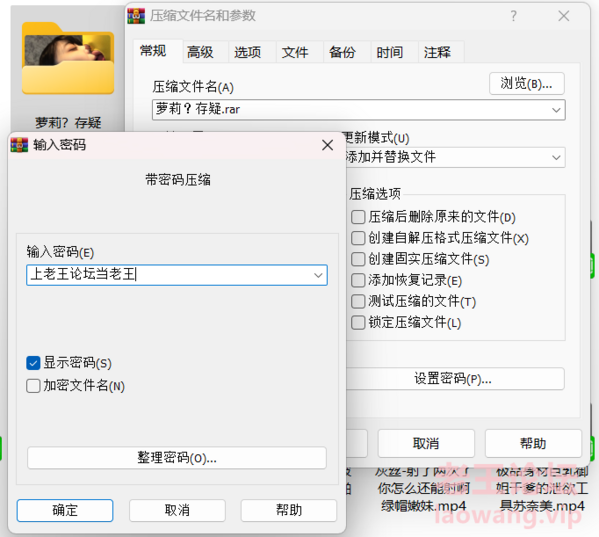599x537 pixels.
Task: Toggle the 显示密码 checkbox
Action: pos(33,363)
